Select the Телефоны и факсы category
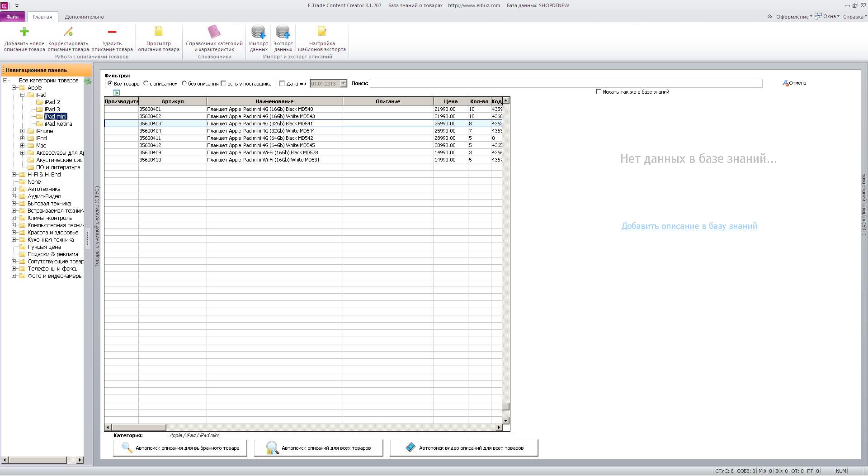868x476 pixels. pos(53,269)
